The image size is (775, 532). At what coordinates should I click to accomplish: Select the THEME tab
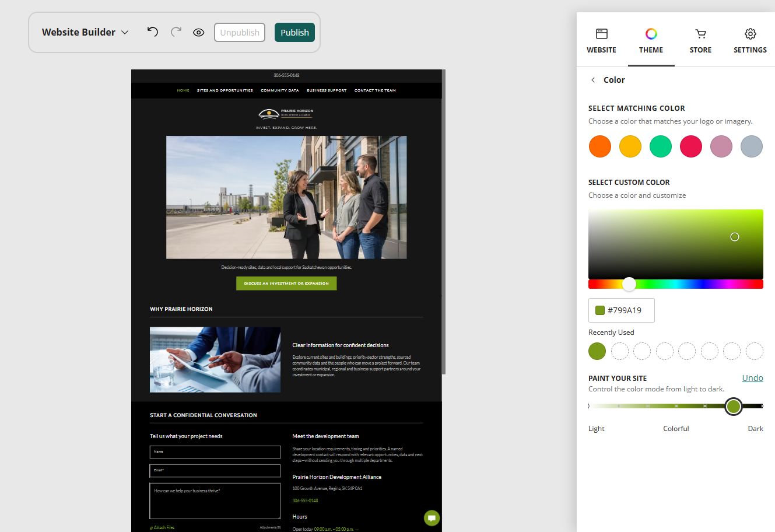[651, 41]
